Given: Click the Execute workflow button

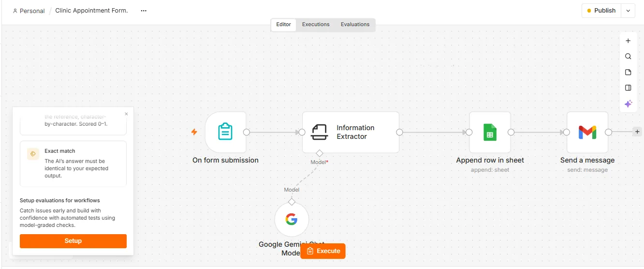Looking at the screenshot, I should 323,251.
